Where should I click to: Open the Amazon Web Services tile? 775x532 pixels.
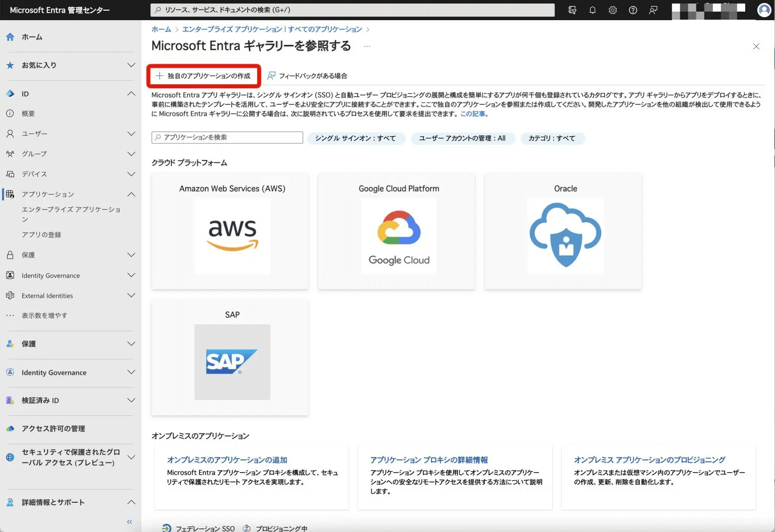point(230,231)
